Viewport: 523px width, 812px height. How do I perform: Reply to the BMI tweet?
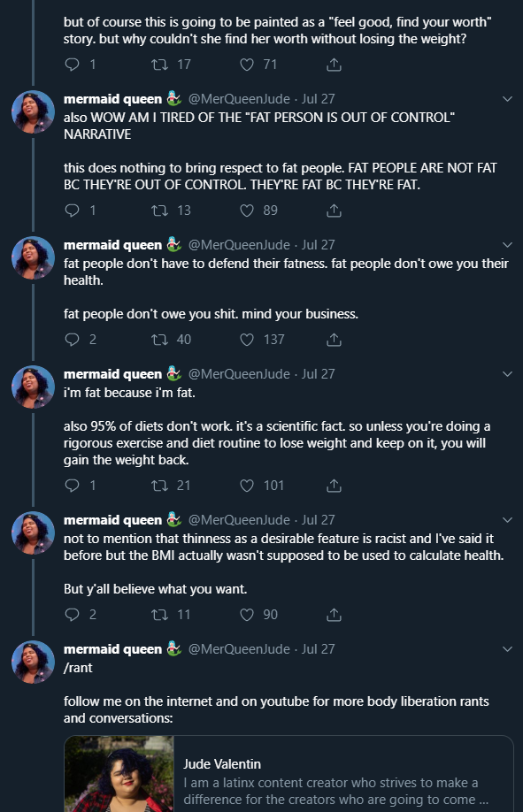click(72, 615)
